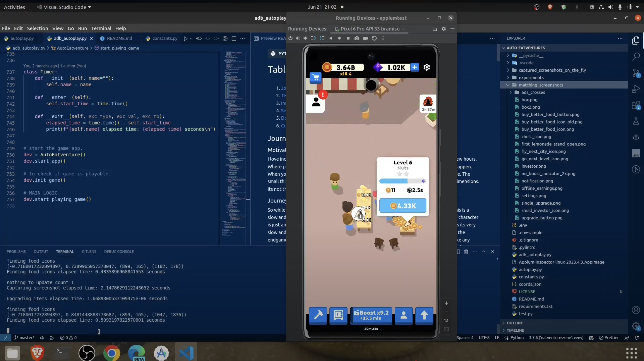Toggle terminal panel maximize chevron
Screen dimensions: 644x361
(483, 251)
